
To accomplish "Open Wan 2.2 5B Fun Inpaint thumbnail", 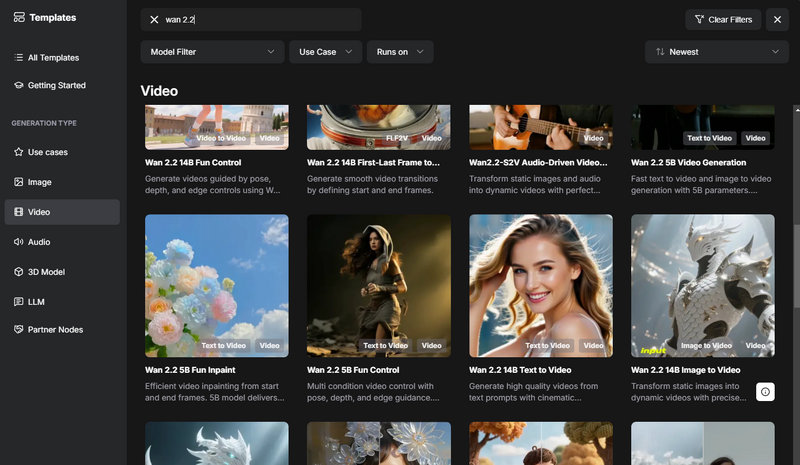I will point(216,285).
